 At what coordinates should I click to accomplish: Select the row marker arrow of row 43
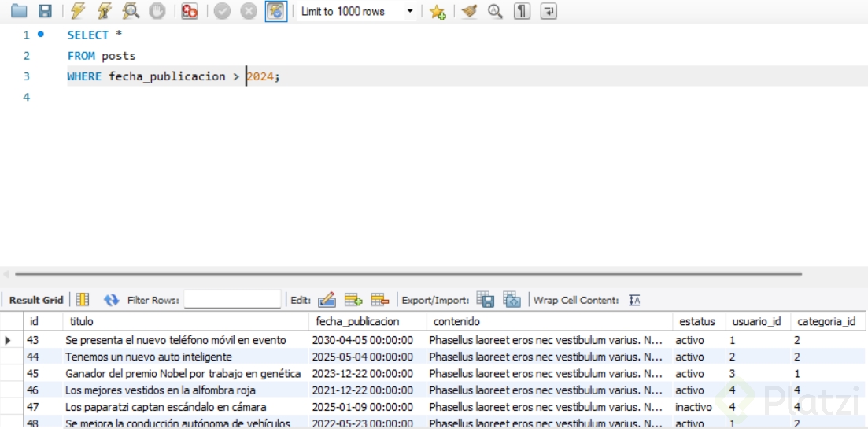point(8,340)
